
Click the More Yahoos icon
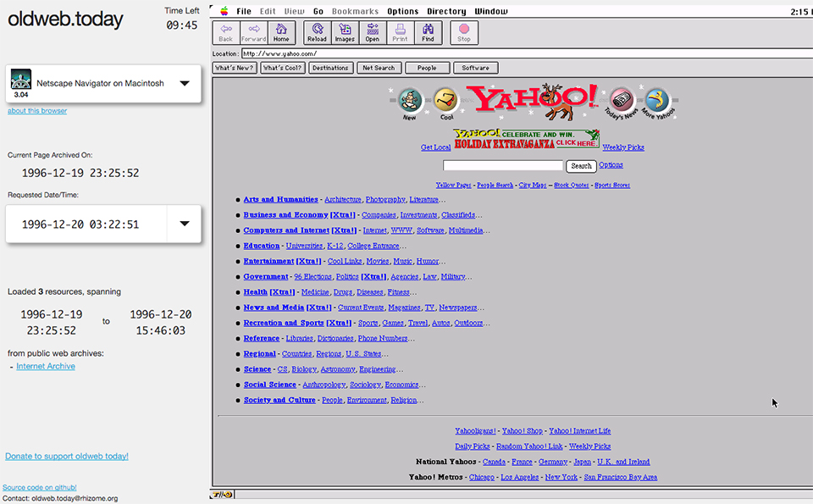[x=657, y=101]
